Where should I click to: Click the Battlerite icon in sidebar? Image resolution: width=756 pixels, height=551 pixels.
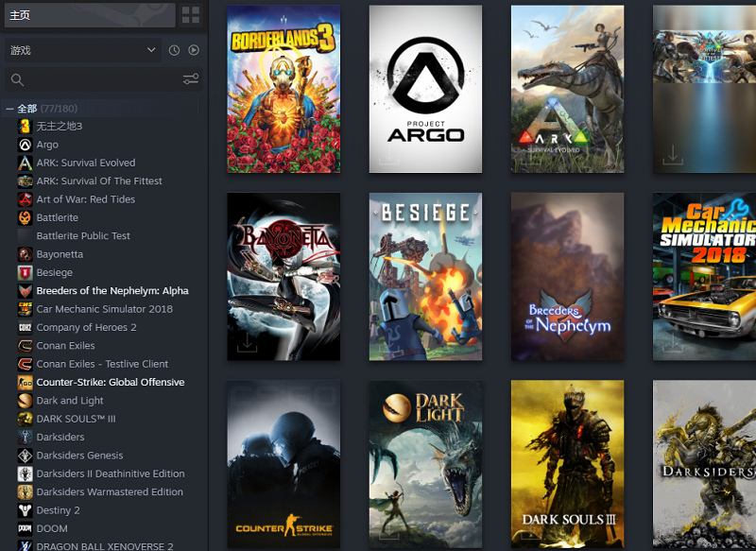pos(26,217)
